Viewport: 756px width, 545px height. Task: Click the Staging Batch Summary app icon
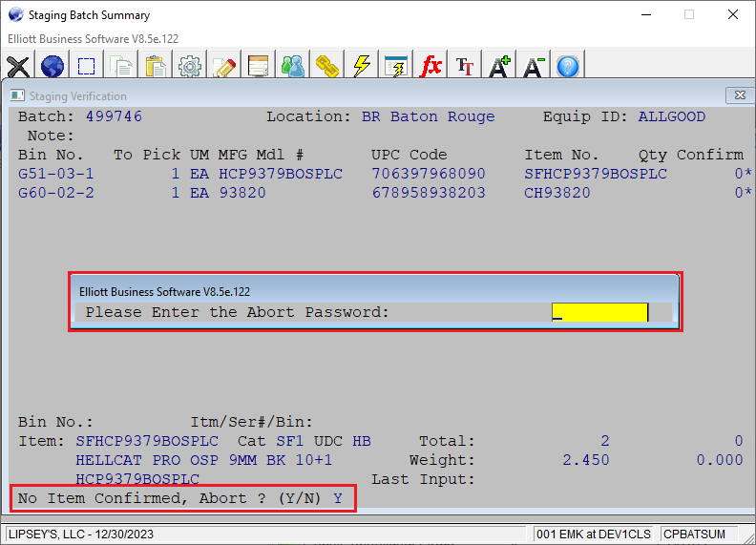(x=15, y=14)
